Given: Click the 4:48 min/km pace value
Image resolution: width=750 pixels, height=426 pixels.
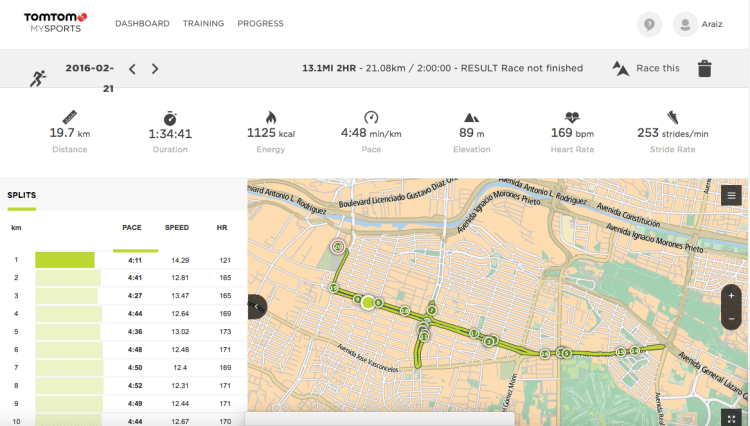Looking at the screenshot, I should click(x=371, y=133).
